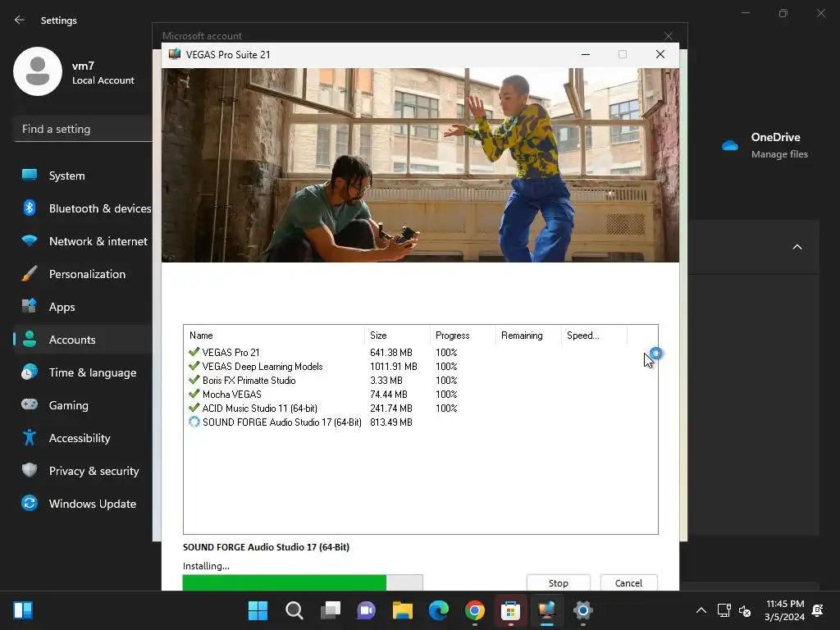Open Bluetooth & devices settings
The image size is (840, 630).
83,208
